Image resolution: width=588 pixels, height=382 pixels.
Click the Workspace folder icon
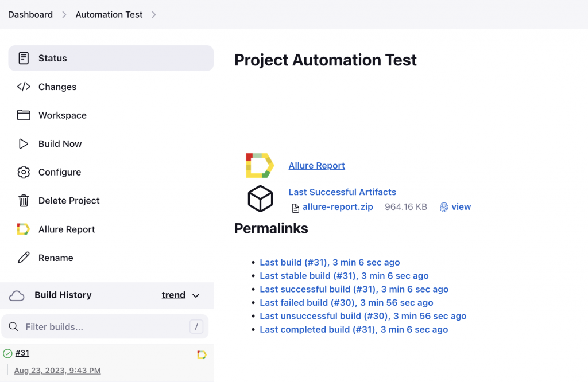click(x=24, y=115)
